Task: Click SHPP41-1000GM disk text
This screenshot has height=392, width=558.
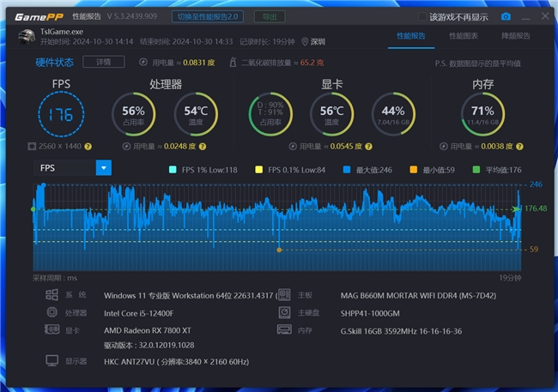Action: (370, 313)
